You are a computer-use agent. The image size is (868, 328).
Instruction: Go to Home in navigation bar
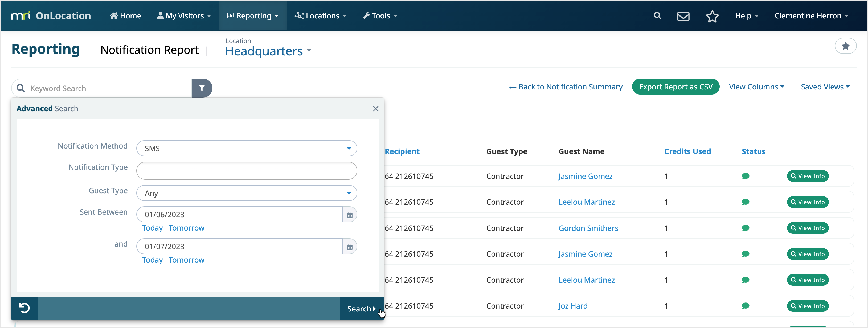click(125, 16)
